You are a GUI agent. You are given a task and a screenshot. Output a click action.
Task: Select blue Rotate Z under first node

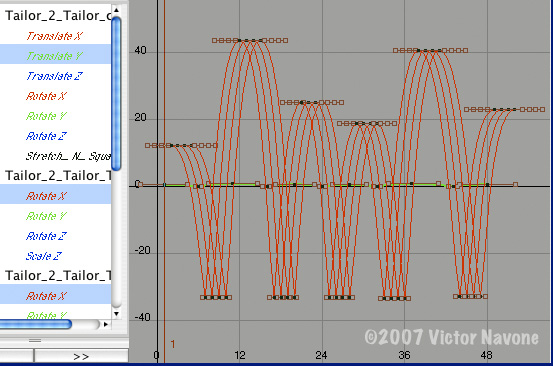pyautogui.click(x=46, y=136)
